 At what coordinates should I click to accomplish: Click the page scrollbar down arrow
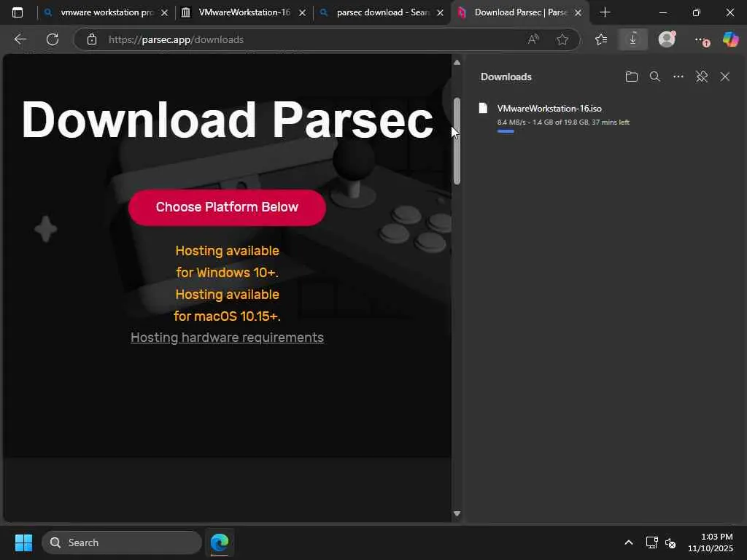pyautogui.click(x=457, y=514)
